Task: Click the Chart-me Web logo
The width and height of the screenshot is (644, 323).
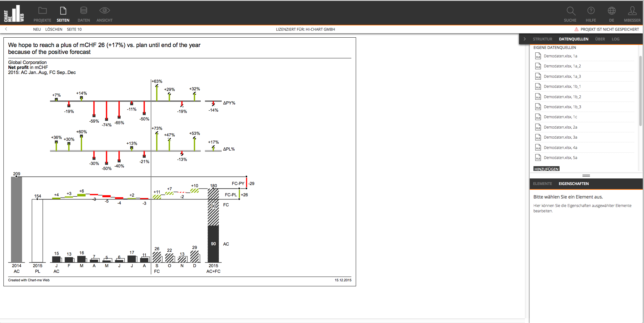Action: (14, 13)
